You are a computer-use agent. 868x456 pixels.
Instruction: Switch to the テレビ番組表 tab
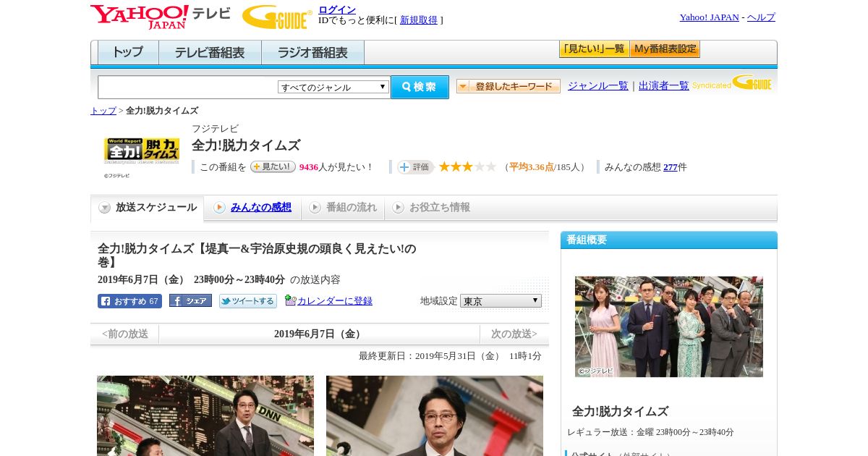pyautogui.click(x=210, y=53)
